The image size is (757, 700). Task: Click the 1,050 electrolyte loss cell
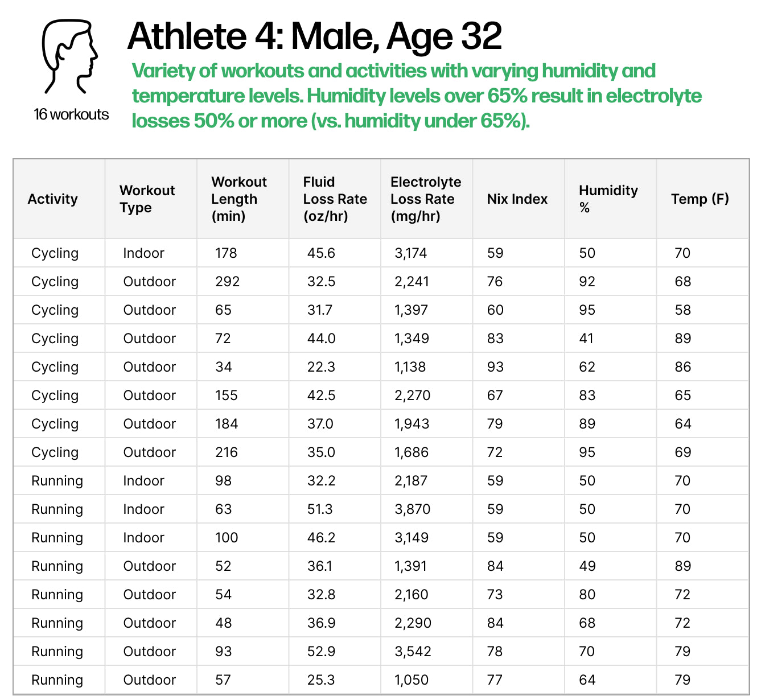(411, 680)
